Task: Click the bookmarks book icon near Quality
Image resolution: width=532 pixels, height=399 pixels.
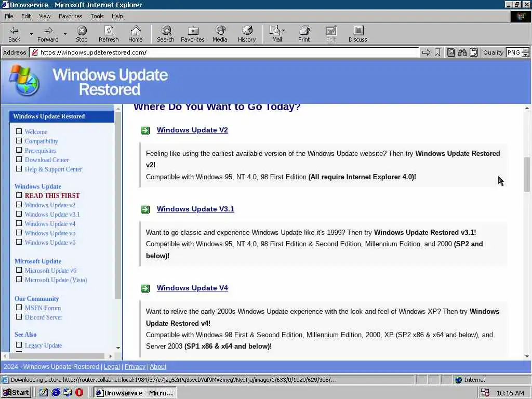Action: point(451,52)
